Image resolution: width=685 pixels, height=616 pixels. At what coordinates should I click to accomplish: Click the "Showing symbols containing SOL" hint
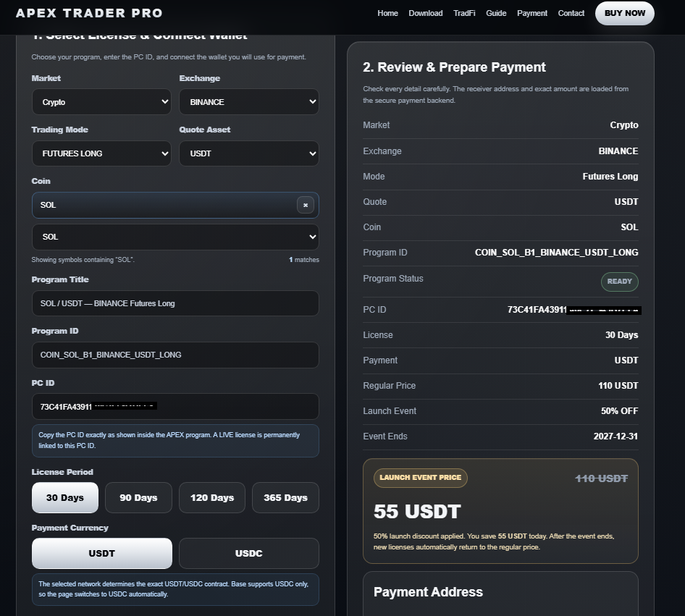tap(83, 260)
